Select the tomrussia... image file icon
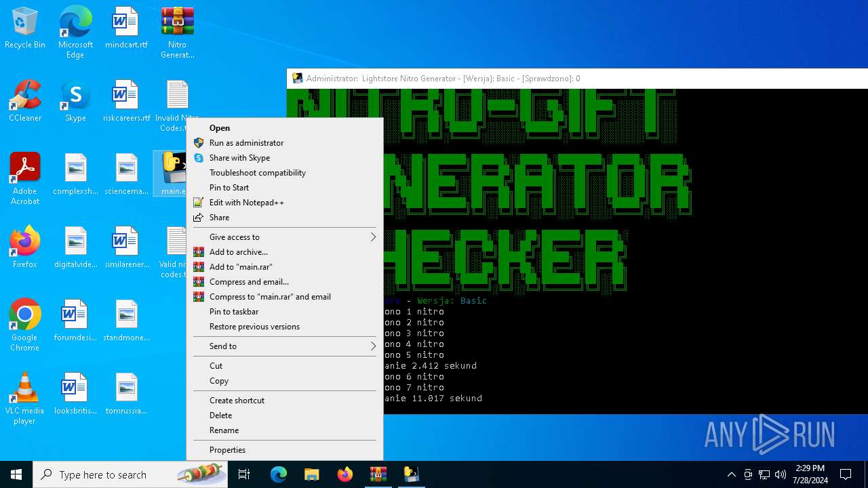The width and height of the screenshot is (868, 488). pyautogui.click(x=126, y=394)
